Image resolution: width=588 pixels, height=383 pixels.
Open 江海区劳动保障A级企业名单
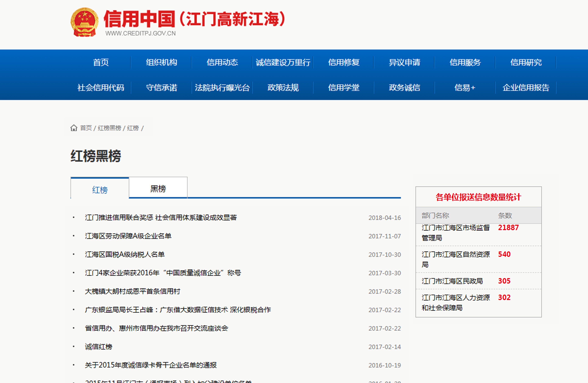(x=128, y=236)
